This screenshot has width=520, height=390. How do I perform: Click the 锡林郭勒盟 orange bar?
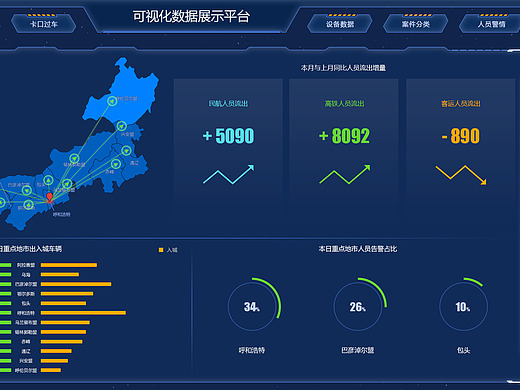pos(63,332)
